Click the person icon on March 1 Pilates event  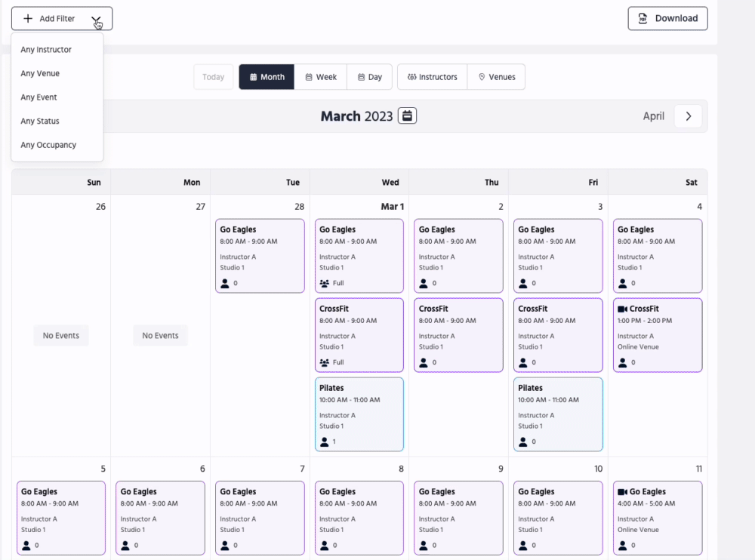(325, 442)
